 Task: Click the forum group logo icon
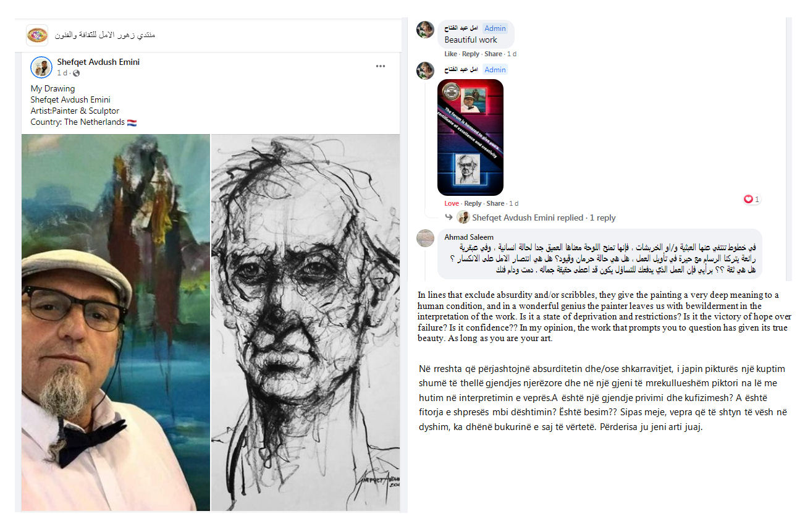click(37, 35)
